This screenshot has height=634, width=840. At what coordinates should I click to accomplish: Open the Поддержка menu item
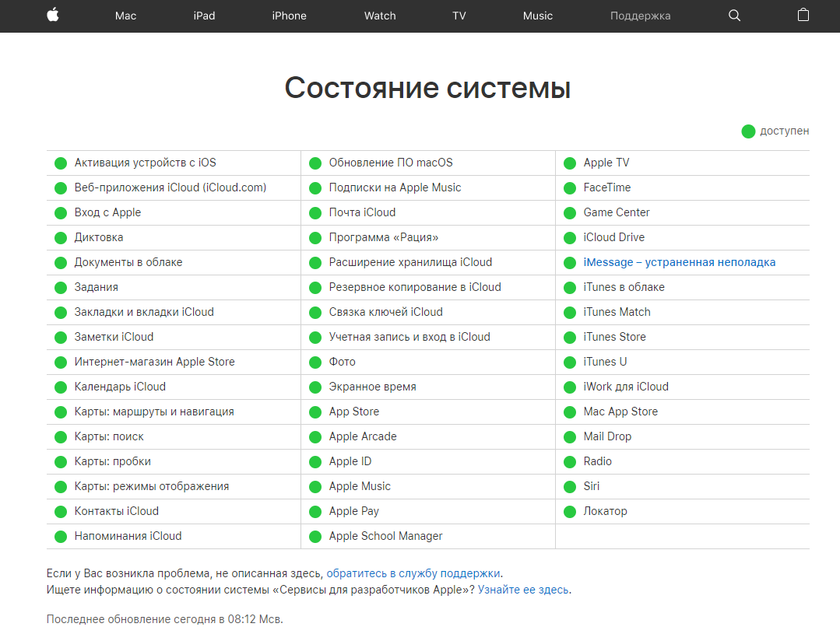640,16
